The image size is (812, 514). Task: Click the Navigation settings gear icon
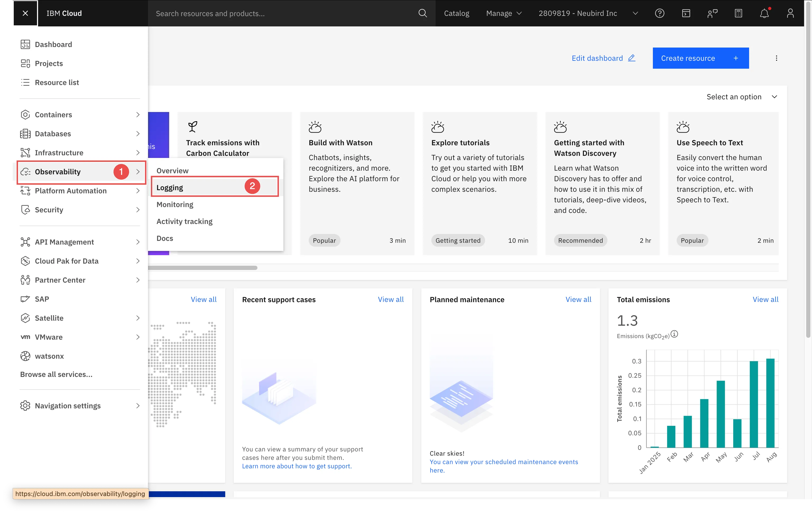coord(25,406)
